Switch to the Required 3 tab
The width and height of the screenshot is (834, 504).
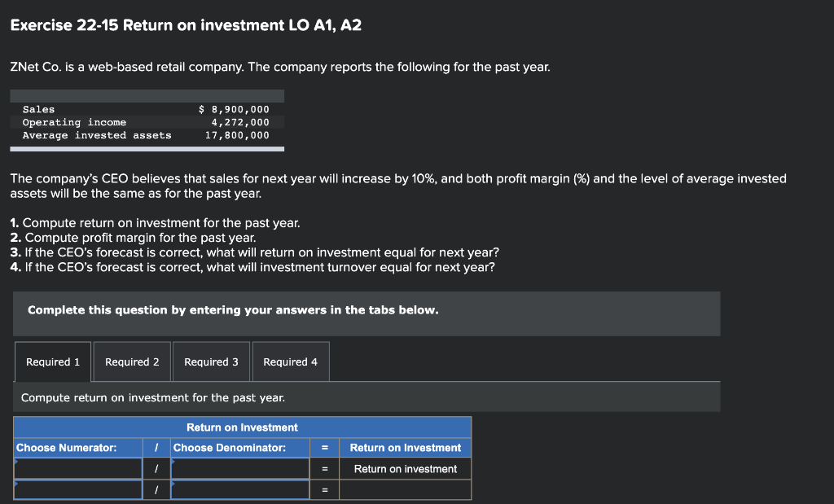(211, 361)
